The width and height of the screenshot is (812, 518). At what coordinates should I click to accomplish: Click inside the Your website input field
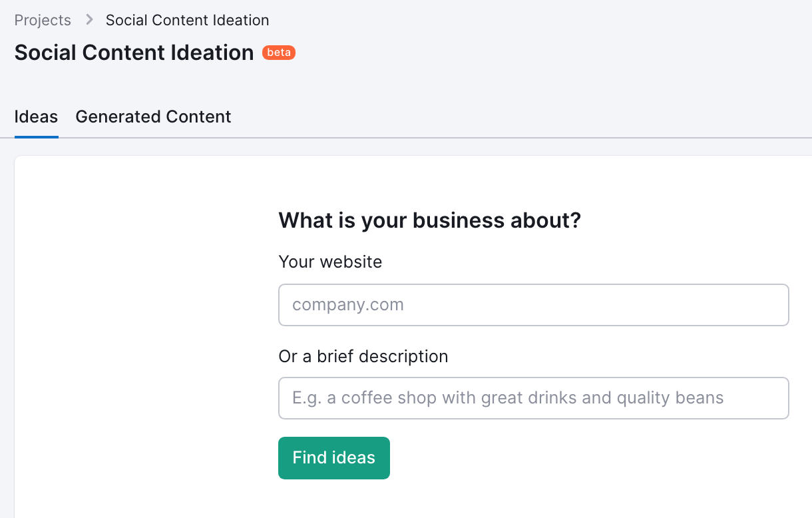532,304
